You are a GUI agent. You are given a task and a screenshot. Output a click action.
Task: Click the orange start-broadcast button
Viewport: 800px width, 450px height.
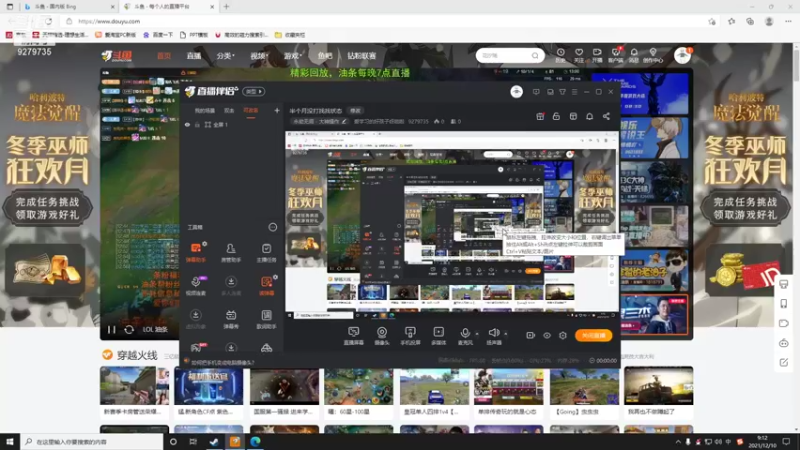click(593, 335)
